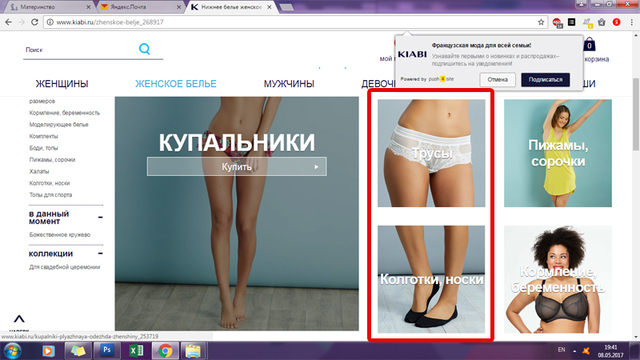Click the Подписаться notification button

click(545, 80)
